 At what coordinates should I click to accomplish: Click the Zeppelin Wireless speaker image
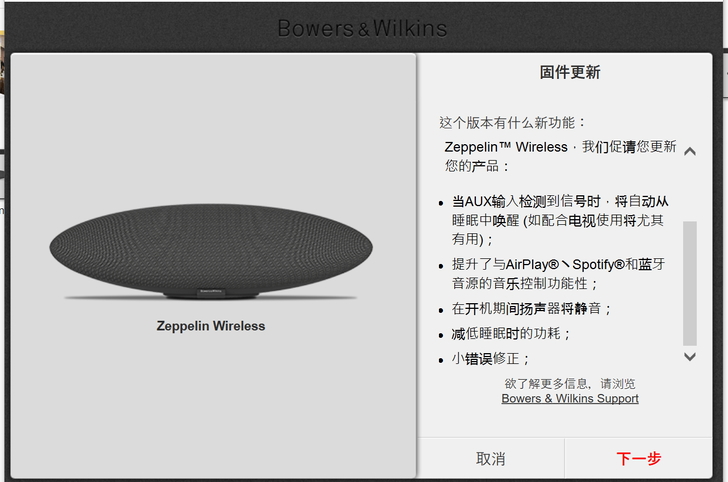click(211, 251)
